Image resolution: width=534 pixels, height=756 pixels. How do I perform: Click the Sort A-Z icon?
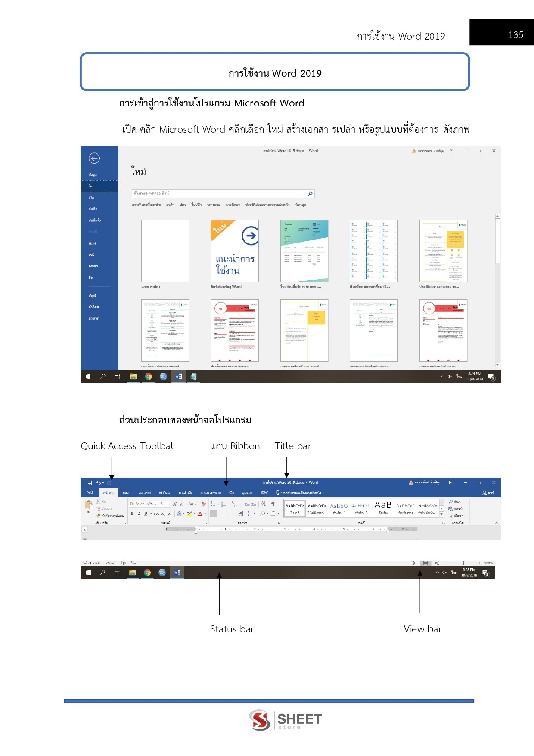(264, 504)
